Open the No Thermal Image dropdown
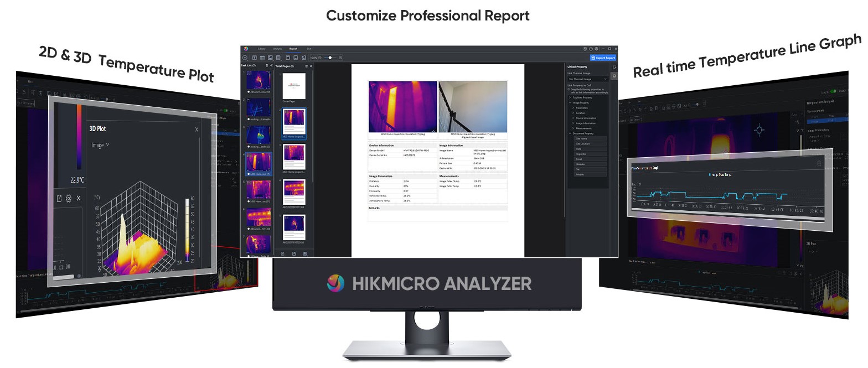The image size is (868, 368). [588, 79]
